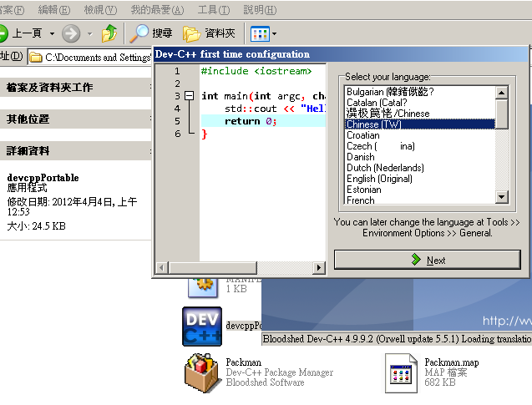The height and width of the screenshot is (405, 532).
Task: Open the 編輯(E) menu in Explorer
Action: coord(54,10)
